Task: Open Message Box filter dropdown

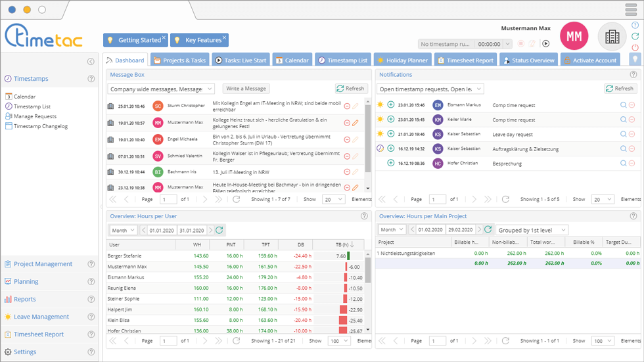Action: 161,89
